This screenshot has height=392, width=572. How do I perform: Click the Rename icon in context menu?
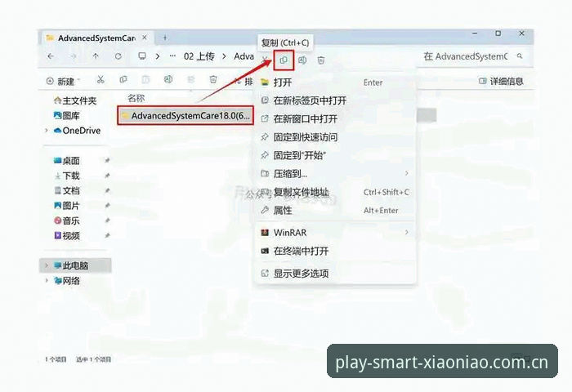coord(302,60)
